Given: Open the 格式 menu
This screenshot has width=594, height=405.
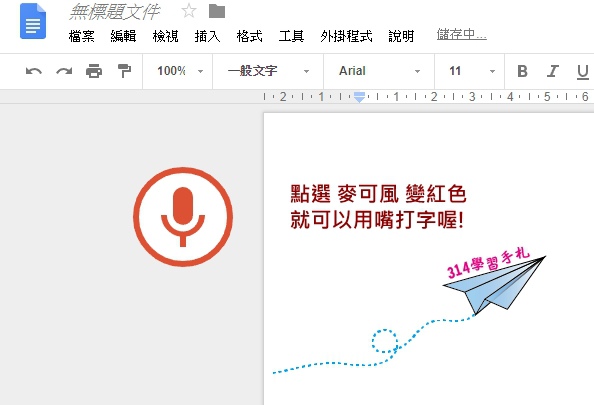Looking at the screenshot, I should pyautogui.click(x=249, y=36).
